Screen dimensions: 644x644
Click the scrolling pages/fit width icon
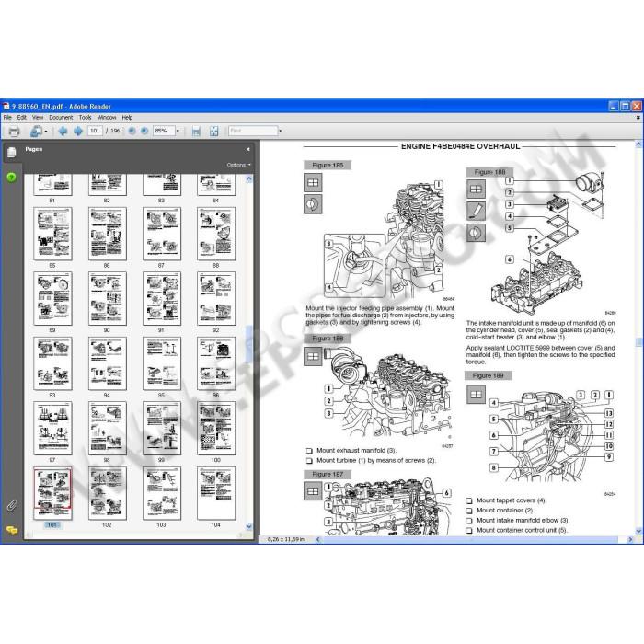[x=196, y=131]
